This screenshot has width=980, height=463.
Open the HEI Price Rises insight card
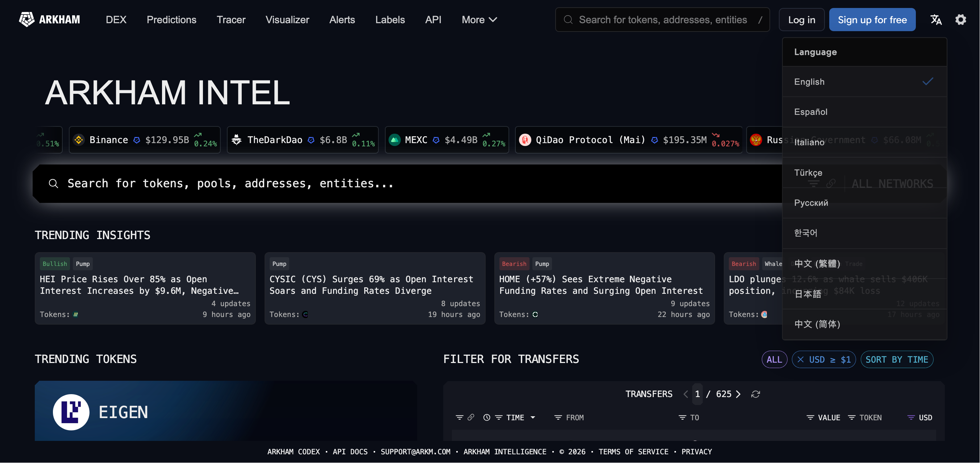(x=145, y=288)
